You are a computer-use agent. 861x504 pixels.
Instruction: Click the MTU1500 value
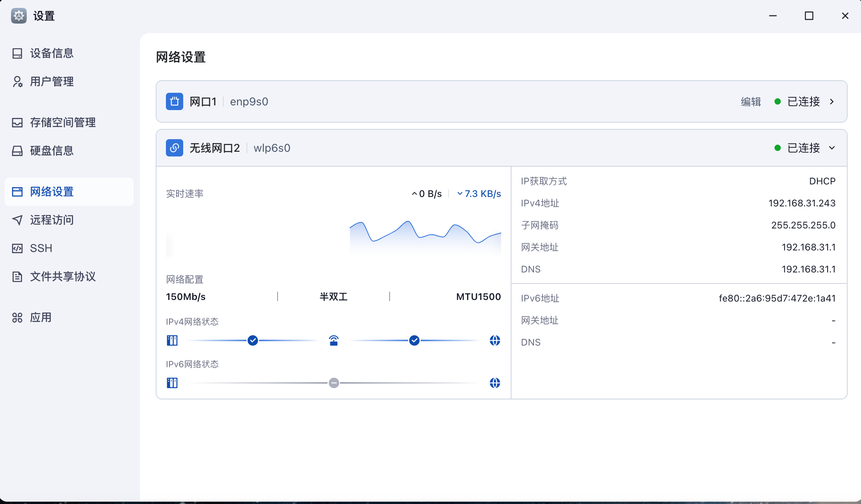478,297
